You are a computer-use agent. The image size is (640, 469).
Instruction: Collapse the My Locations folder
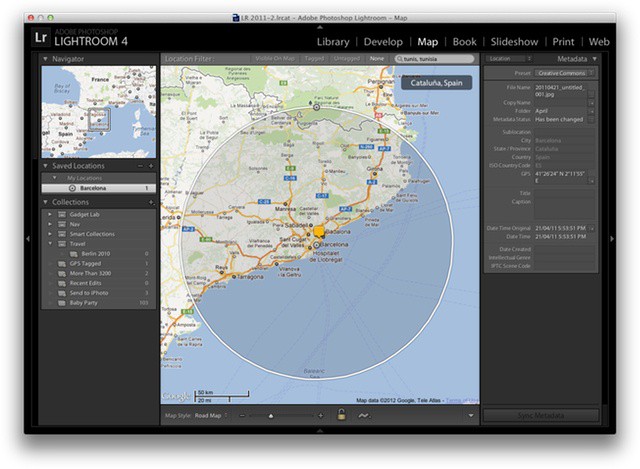[54, 178]
